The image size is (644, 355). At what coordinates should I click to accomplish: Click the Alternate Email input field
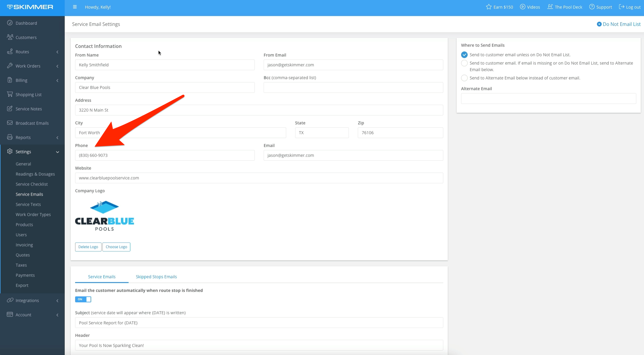point(548,98)
